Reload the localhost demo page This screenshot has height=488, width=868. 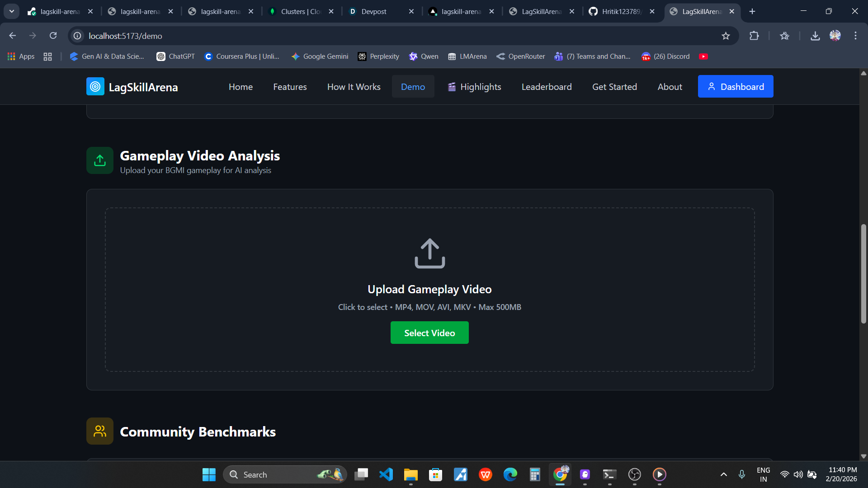coord(53,36)
